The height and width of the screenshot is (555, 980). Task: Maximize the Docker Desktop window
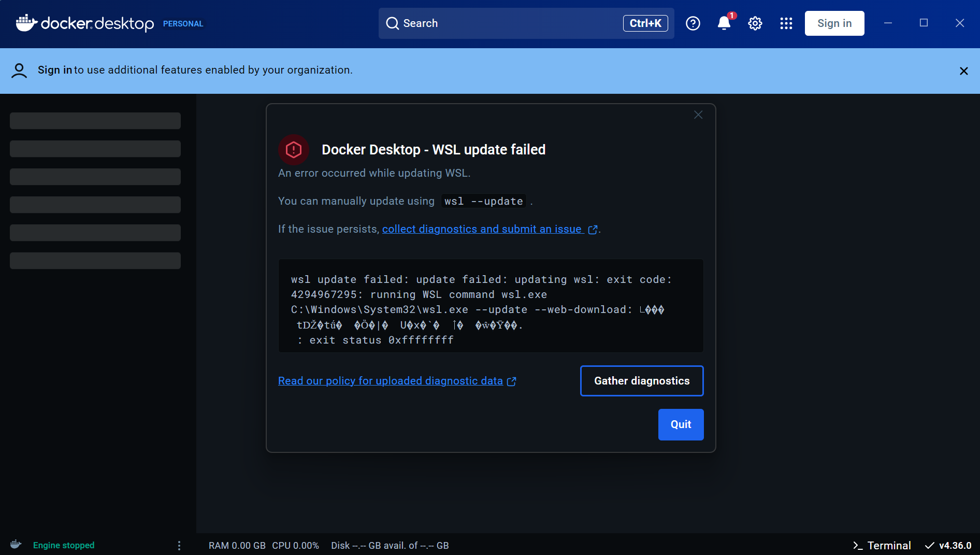click(x=924, y=23)
